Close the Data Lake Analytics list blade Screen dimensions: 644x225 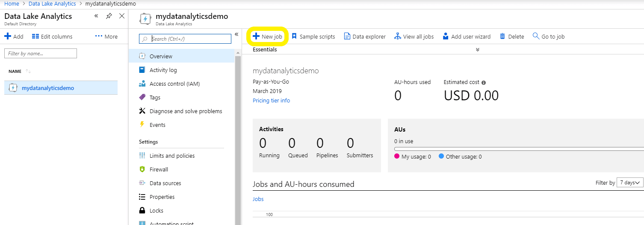(x=122, y=16)
